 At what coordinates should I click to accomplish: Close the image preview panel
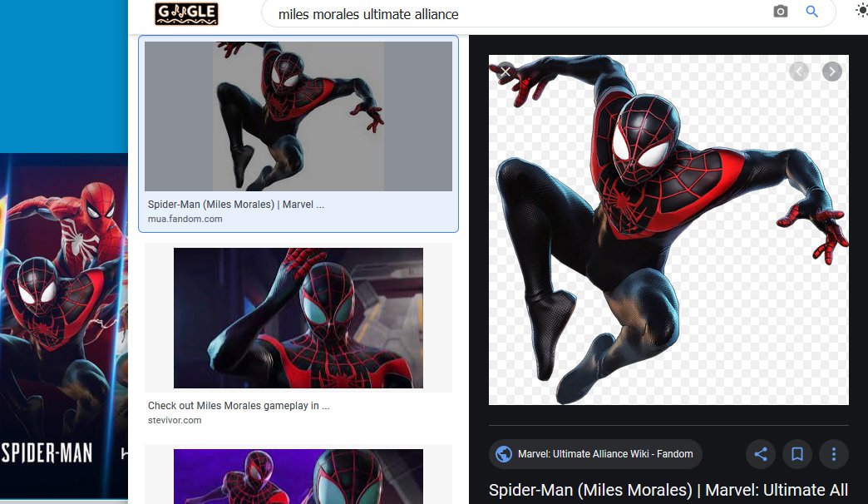click(x=505, y=72)
